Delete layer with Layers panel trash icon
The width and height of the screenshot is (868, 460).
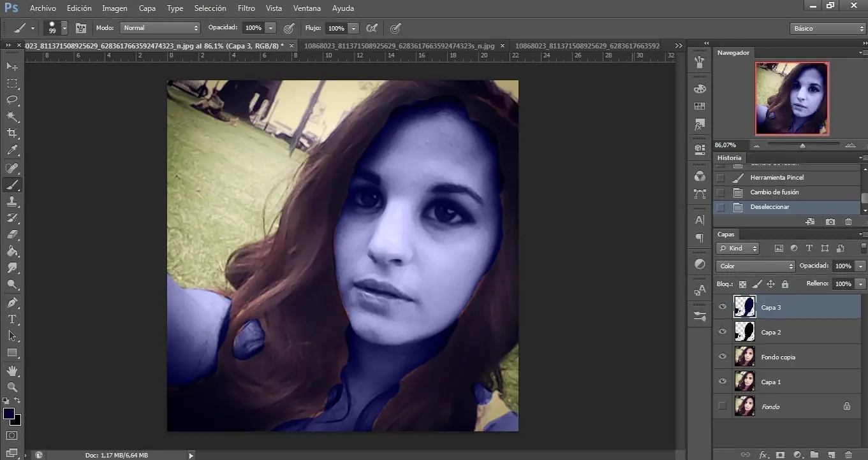click(848, 454)
